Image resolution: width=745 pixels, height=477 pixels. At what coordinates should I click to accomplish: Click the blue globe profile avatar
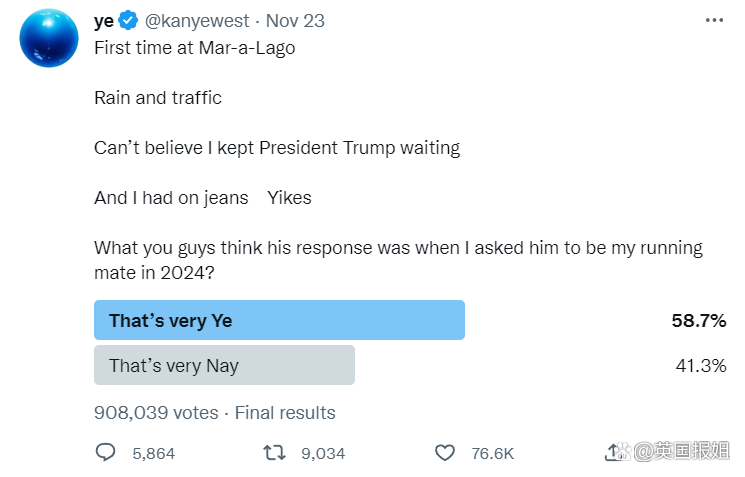(x=49, y=39)
